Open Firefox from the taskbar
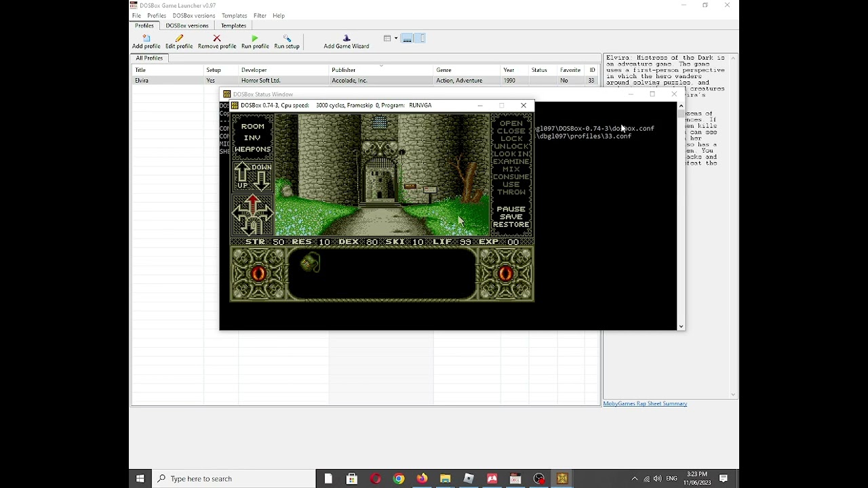This screenshot has height=488, width=868. point(422,479)
